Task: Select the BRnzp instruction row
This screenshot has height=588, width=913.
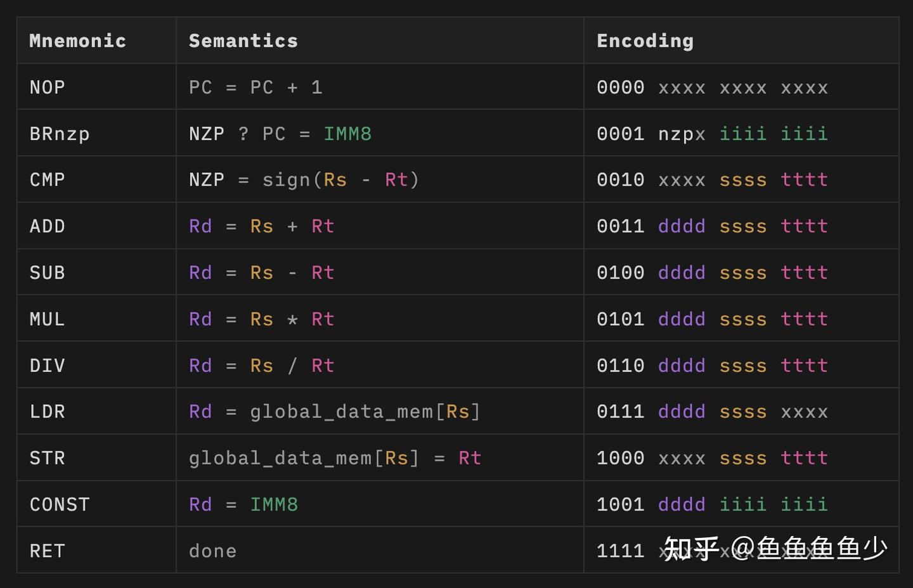Action: [x=59, y=134]
